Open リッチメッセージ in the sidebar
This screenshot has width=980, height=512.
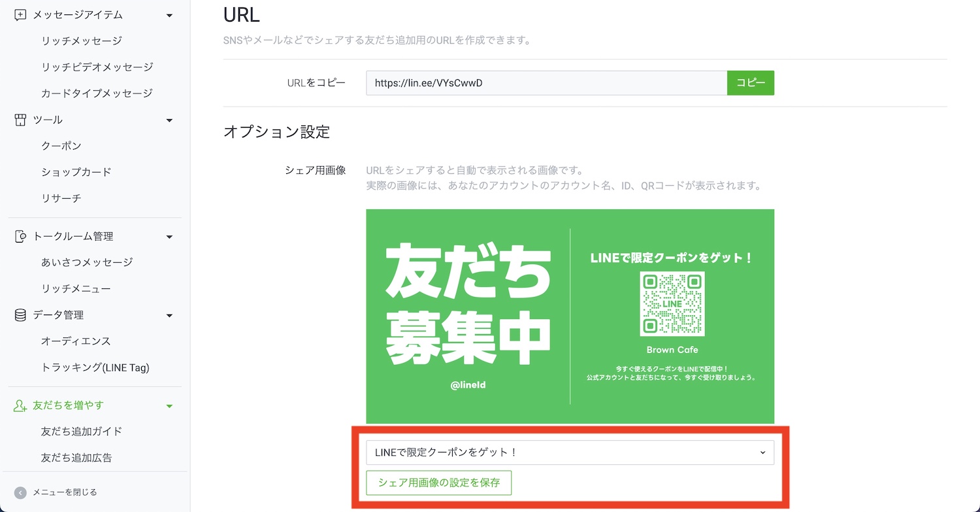pos(82,41)
